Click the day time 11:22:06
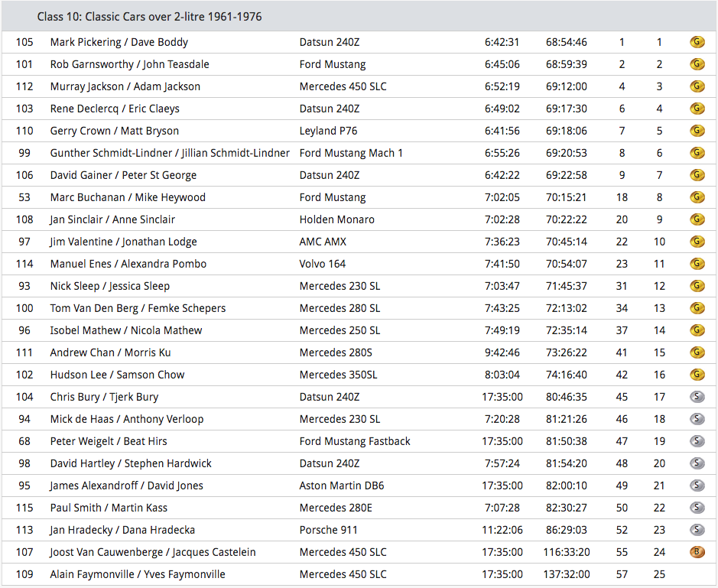This screenshot has width=718, height=588. (x=502, y=530)
